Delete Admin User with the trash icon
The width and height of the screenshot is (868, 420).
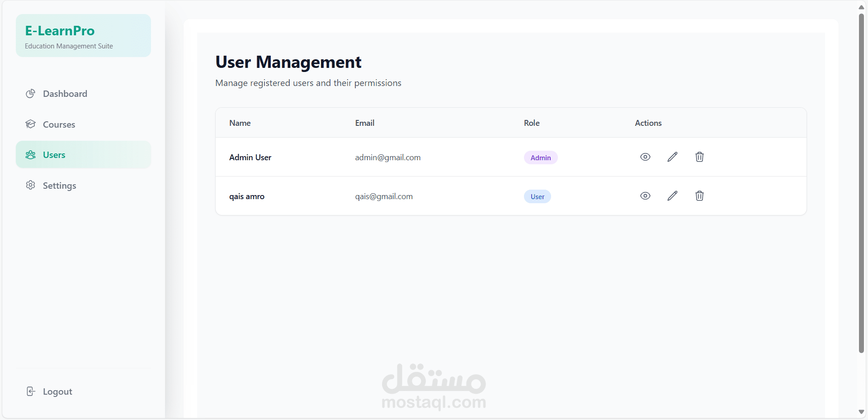tap(699, 157)
